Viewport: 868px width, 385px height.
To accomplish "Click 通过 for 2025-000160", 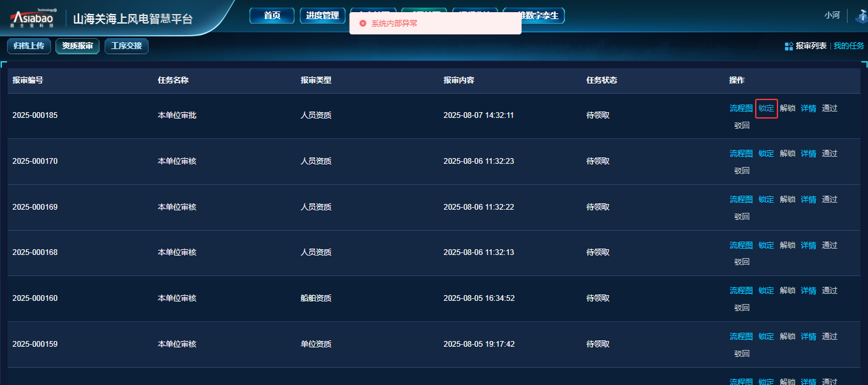I will (830, 291).
